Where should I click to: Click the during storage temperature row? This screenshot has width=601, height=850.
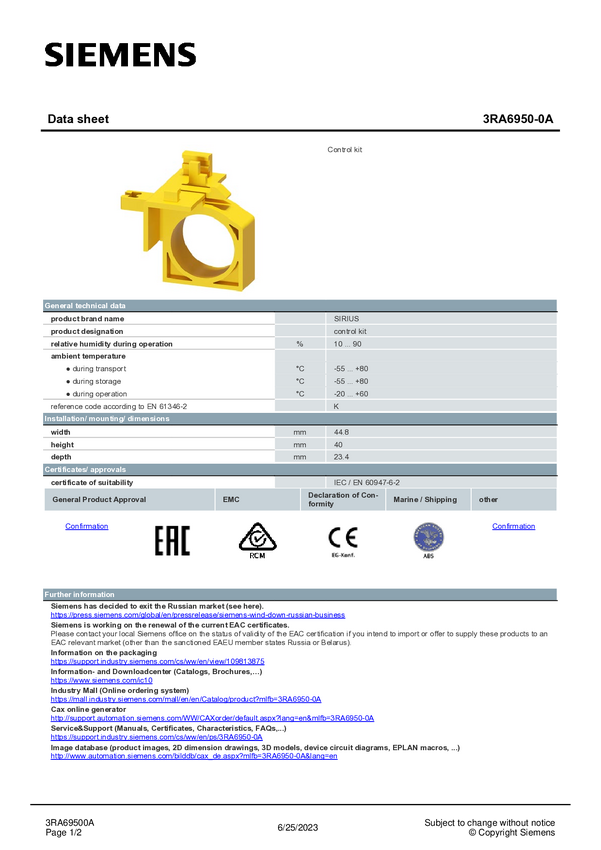300,382
